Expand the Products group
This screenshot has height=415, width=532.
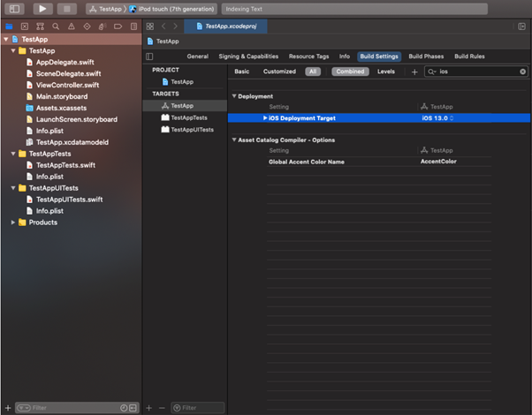(13, 223)
